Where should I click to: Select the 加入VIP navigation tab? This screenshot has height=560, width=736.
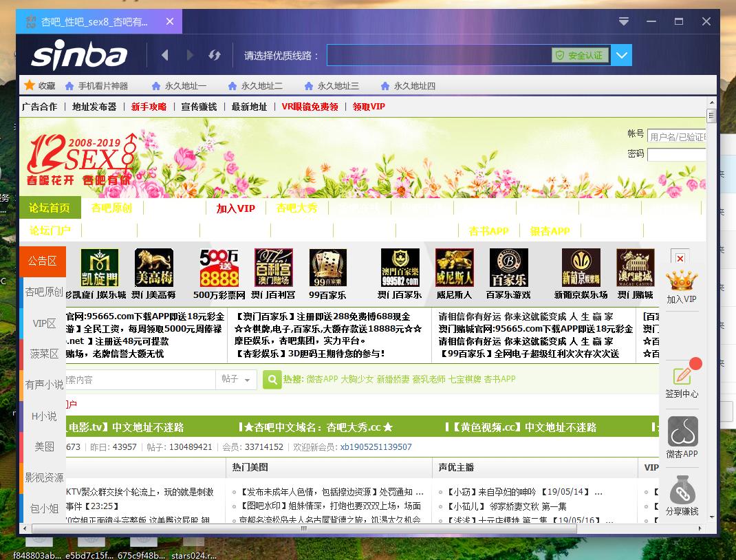[236, 208]
